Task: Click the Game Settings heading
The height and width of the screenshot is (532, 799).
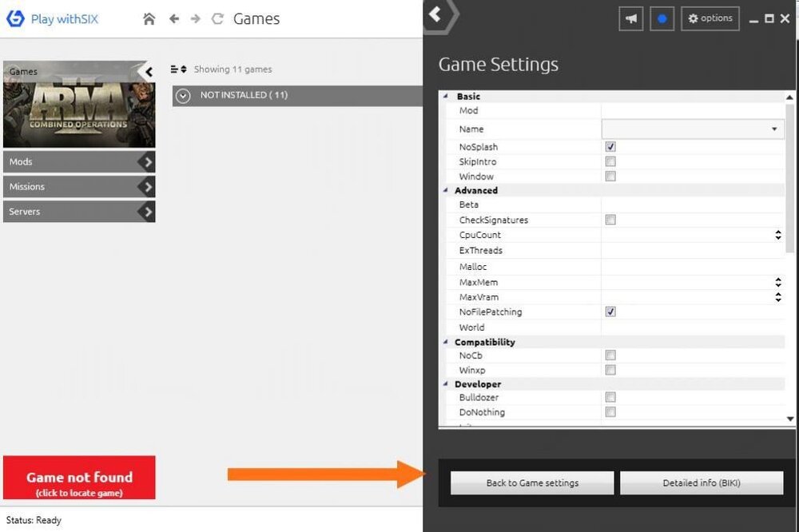Action: coord(499,65)
